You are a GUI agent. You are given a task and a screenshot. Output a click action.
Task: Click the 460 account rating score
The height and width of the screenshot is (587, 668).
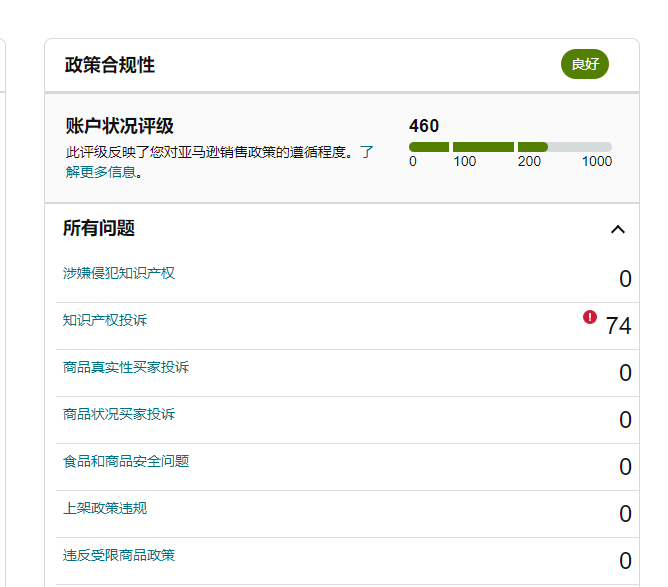click(x=424, y=126)
